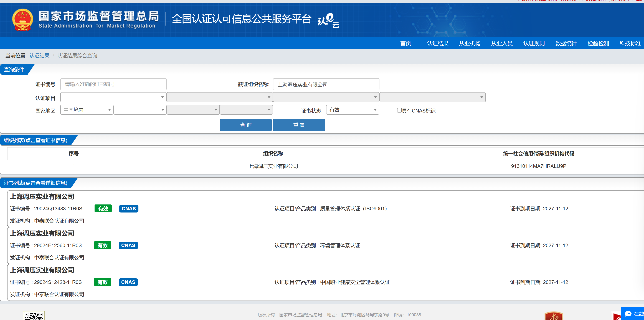Image resolution: width=644 pixels, height=320 pixels.
Task: Click credit code 91310114MA7HRALU9P
Action: point(539,166)
